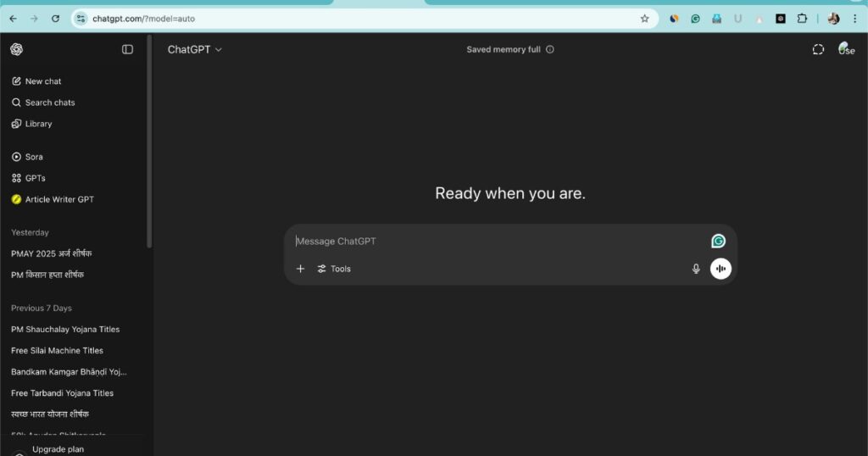Use the sidebar scrollbar

149,141
